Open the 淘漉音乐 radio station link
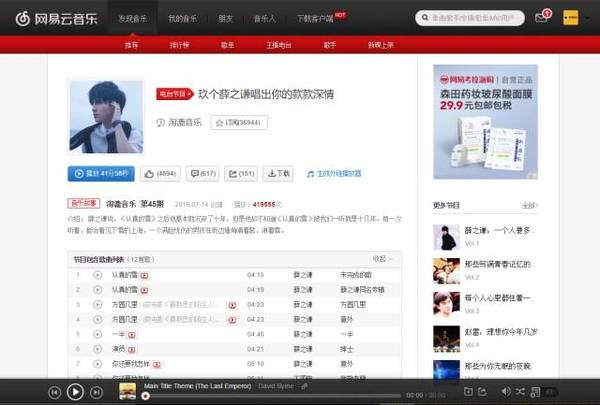 [x=184, y=122]
